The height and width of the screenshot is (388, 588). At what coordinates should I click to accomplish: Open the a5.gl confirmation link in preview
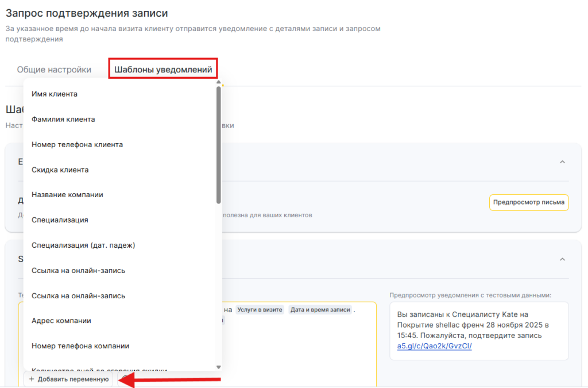(x=434, y=346)
